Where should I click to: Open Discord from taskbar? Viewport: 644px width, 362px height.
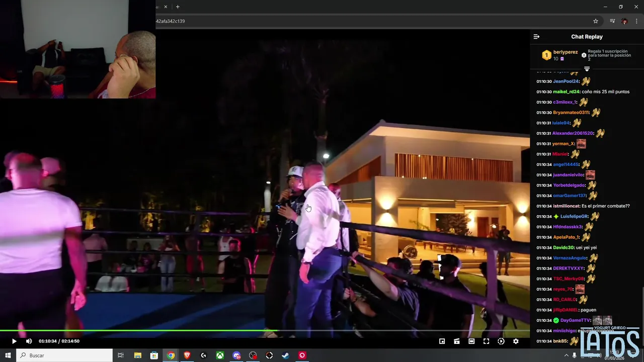tap(236, 355)
